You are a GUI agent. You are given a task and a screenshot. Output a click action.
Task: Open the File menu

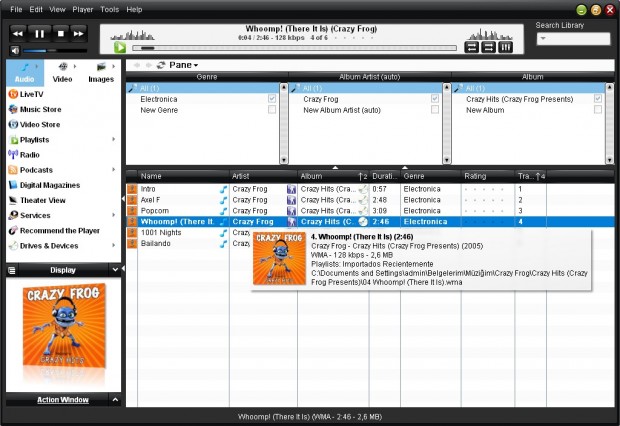coord(16,9)
